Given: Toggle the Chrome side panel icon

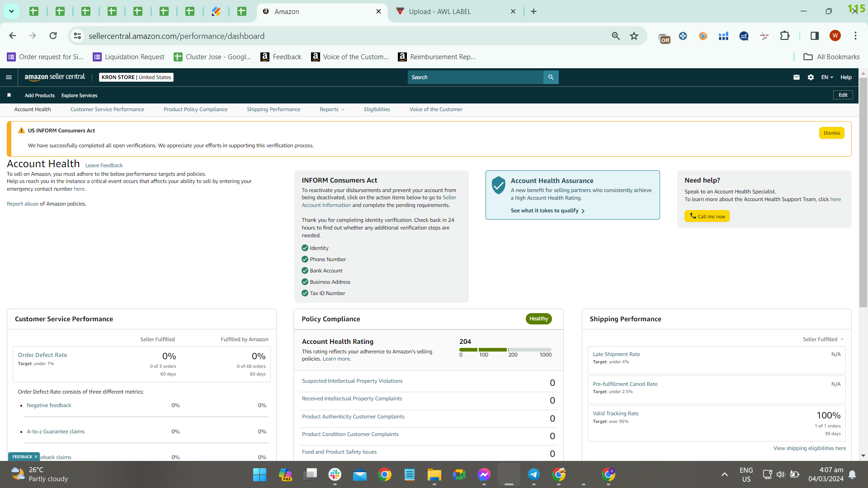Looking at the screenshot, I should (815, 36).
